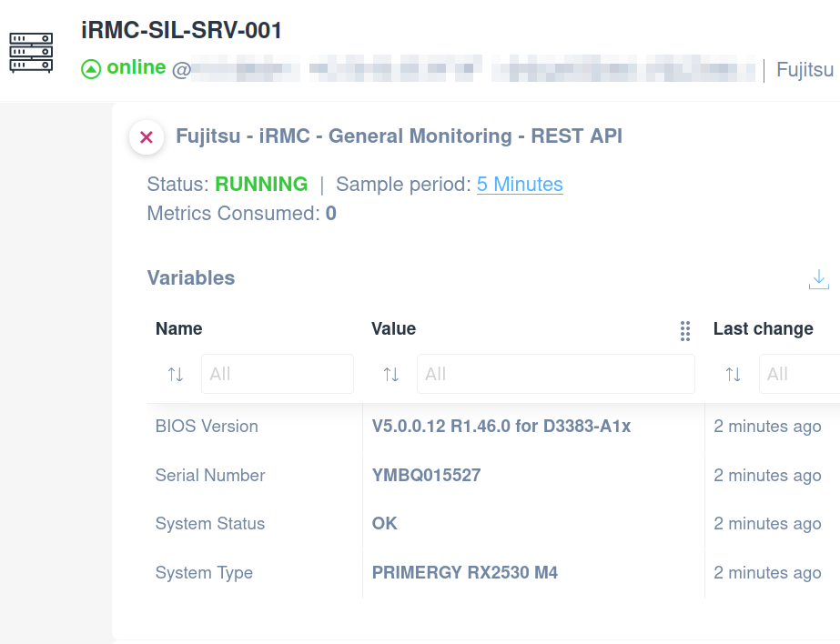This screenshot has height=644, width=840.
Task: Select the value PRIMERGY RX2530 M4
Action: (465, 573)
